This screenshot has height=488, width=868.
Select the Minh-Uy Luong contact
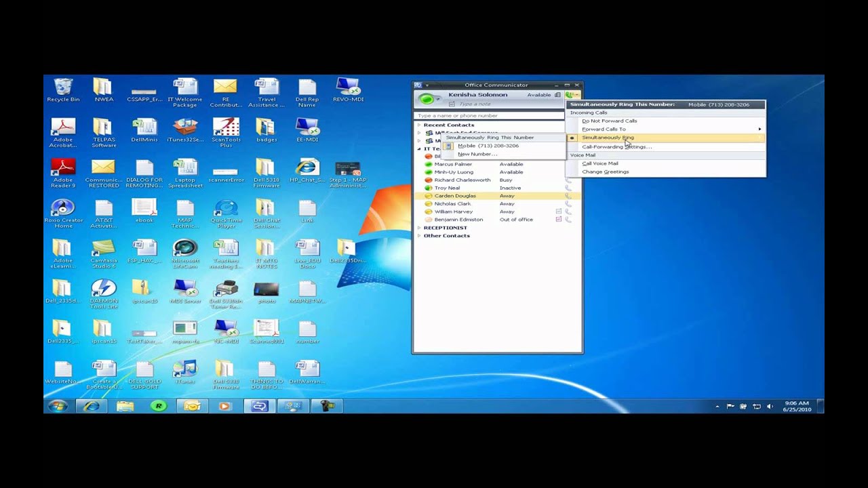point(454,172)
